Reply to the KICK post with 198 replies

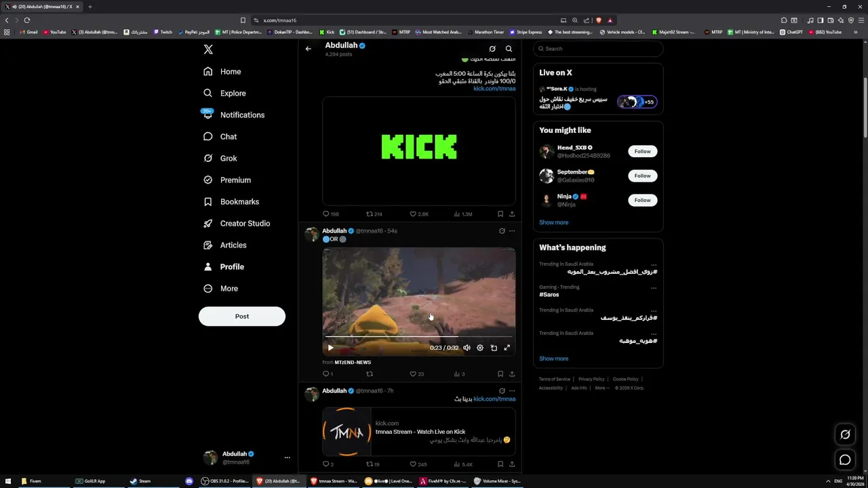330,214
